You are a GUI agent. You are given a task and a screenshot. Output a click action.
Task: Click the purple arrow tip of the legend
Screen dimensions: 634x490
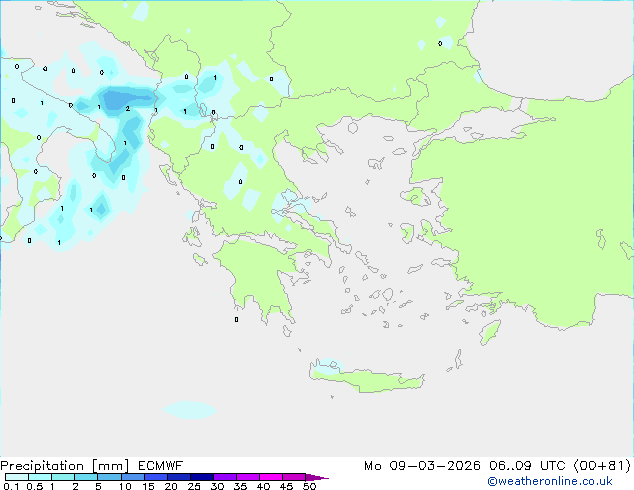tap(317, 477)
